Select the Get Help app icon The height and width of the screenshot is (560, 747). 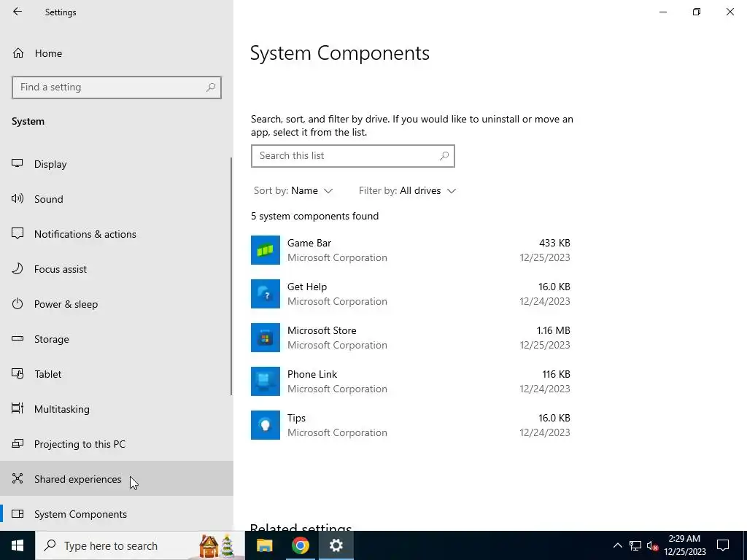coord(266,294)
